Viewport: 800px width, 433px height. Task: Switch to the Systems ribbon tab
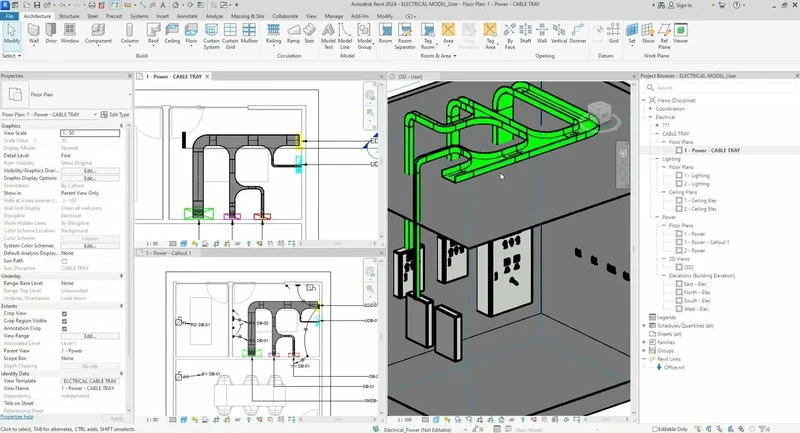point(138,17)
